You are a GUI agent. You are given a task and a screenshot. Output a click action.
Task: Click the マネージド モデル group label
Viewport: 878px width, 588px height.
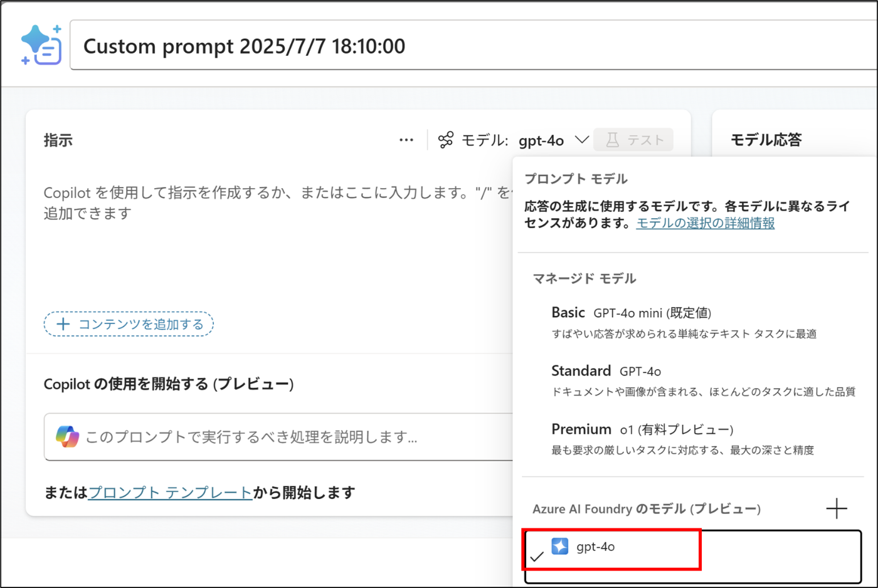pos(584,278)
